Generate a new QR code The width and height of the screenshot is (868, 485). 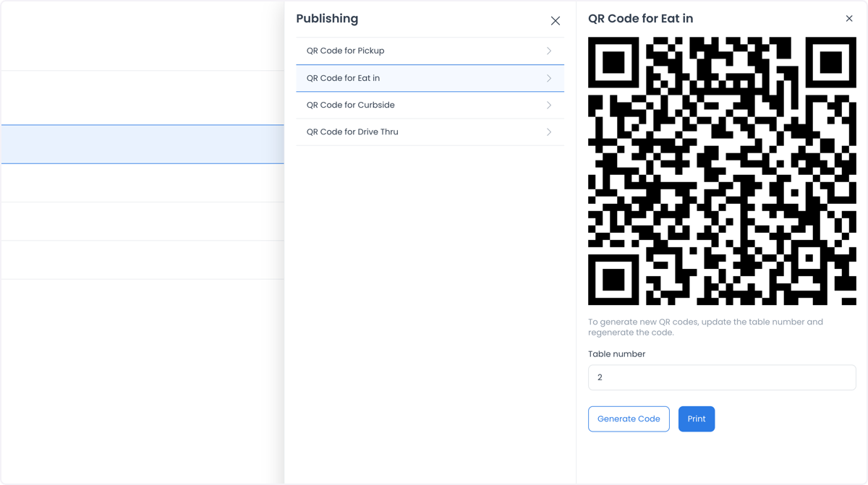tap(629, 419)
